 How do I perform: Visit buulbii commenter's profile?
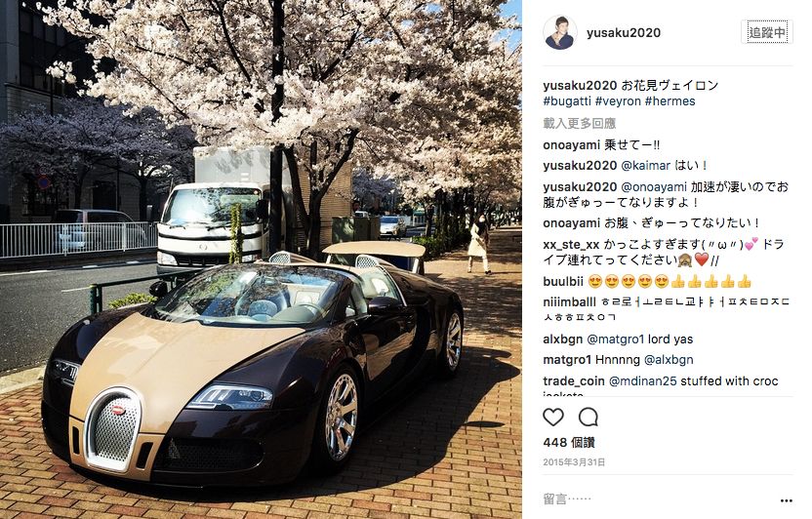(x=563, y=282)
